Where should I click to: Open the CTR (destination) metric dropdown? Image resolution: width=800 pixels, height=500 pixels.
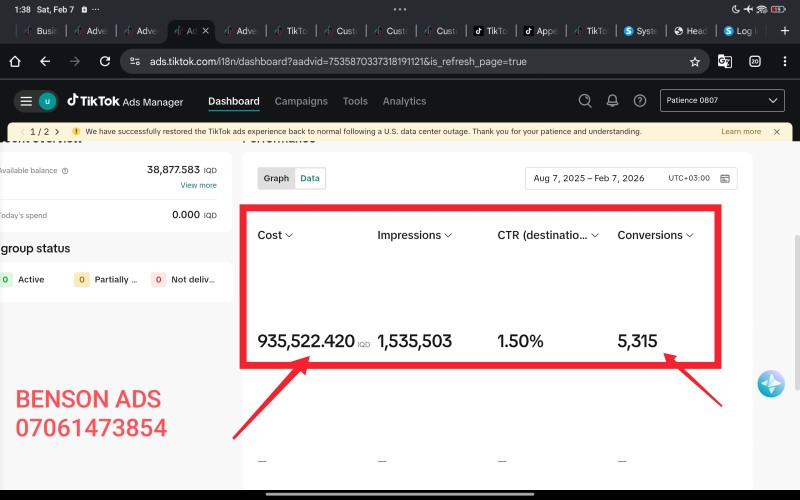point(548,235)
